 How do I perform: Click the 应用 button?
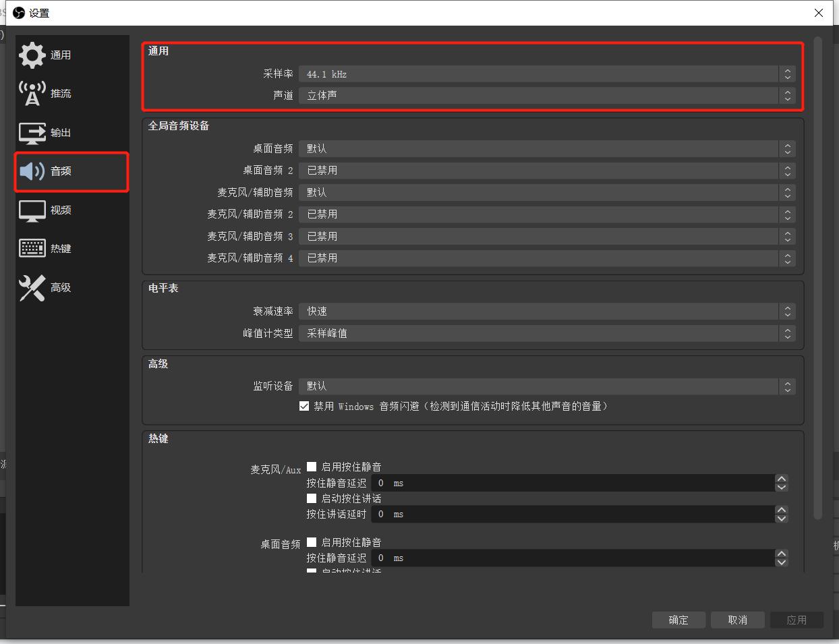click(797, 620)
